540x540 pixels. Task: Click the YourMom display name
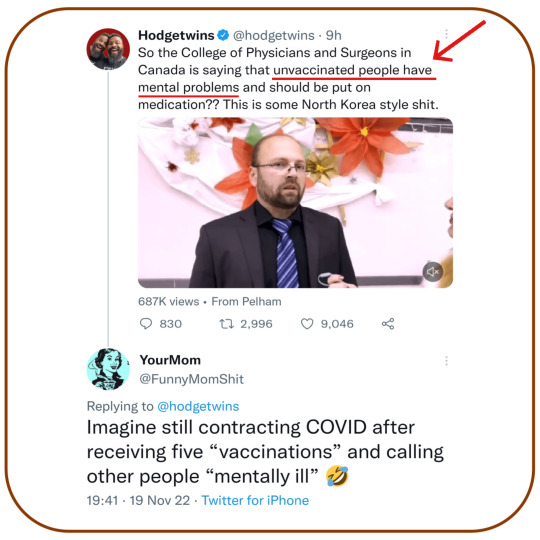tap(170, 360)
